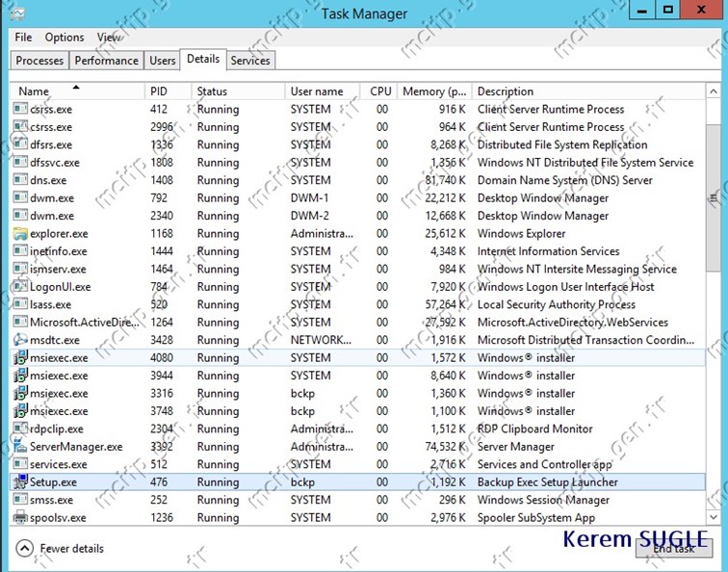
Task: Click the rdpclip.exe icon
Action: click(20, 429)
